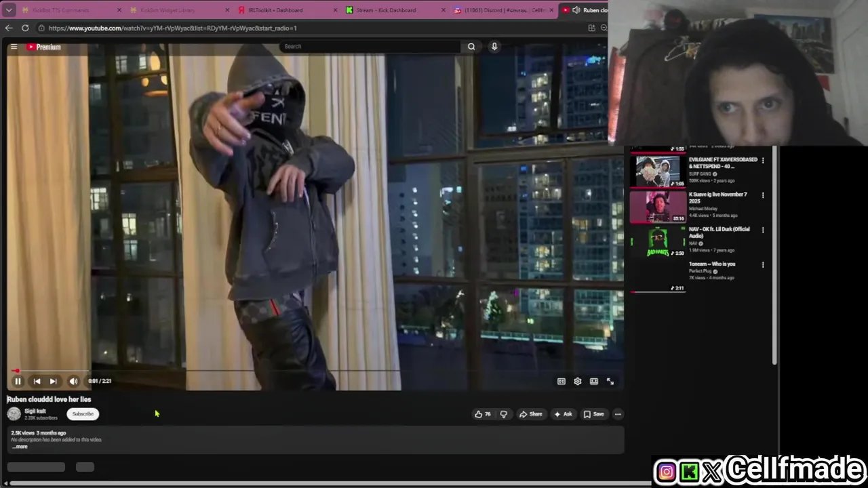Share the video via Share button
Viewport: 868px width, 488px height.
coord(531,414)
